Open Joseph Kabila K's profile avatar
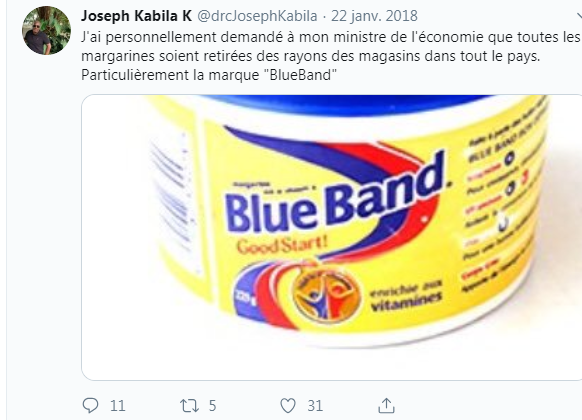 pyautogui.click(x=46, y=30)
